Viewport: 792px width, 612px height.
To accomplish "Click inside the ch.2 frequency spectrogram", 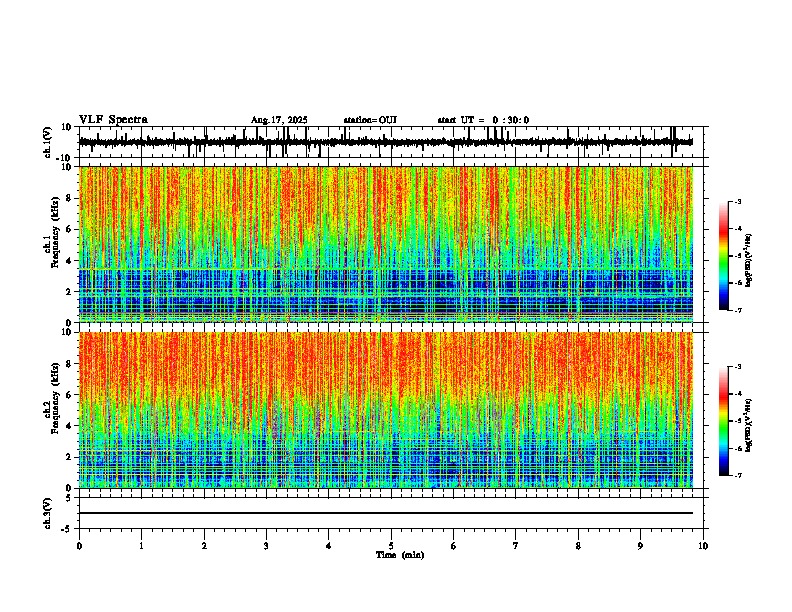I will (x=386, y=410).
